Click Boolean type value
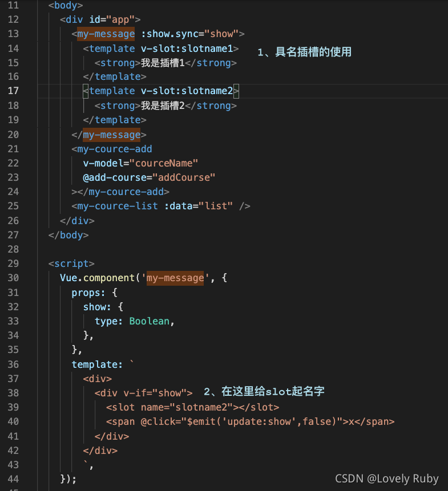This screenshot has width=448, height=491. pyautogui.click(x=150, y=321)
